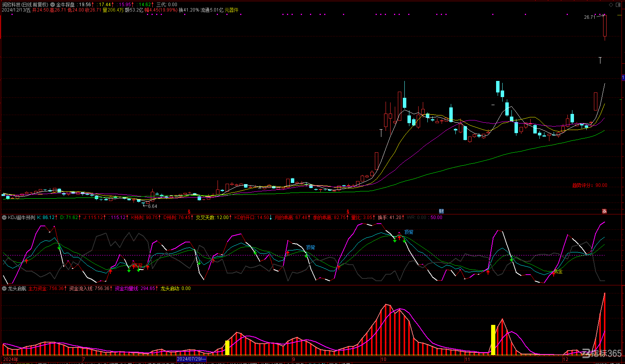Click the 收26.71 close price value
The height and width of the screenshot is (364, 625).
pyautogui.click(x=93, y=10)
